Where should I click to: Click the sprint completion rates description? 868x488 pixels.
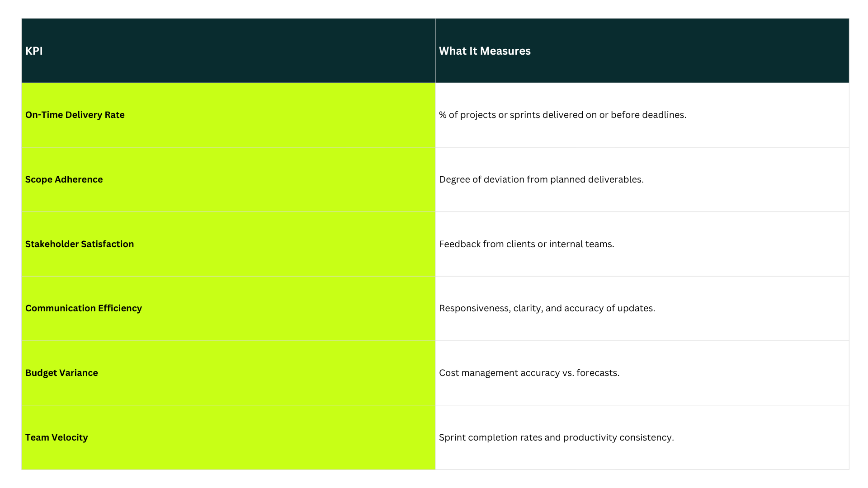pos(556,437)
